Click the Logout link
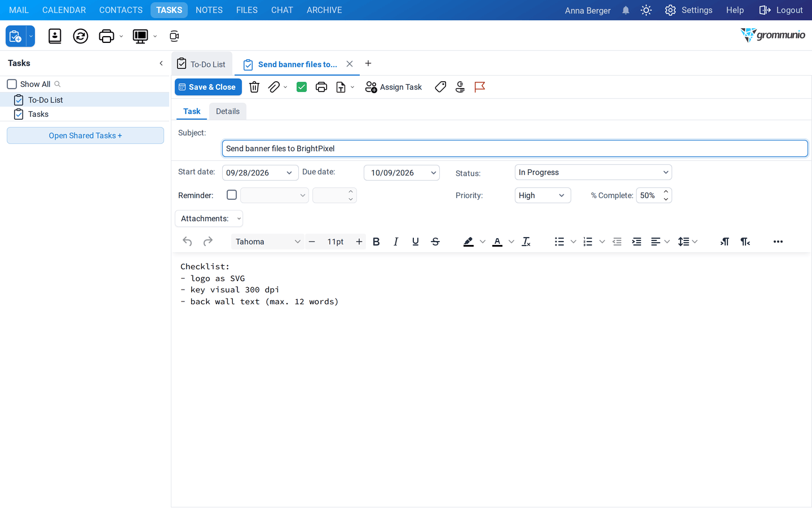This screenshot has width=812, height=508. 781,10
